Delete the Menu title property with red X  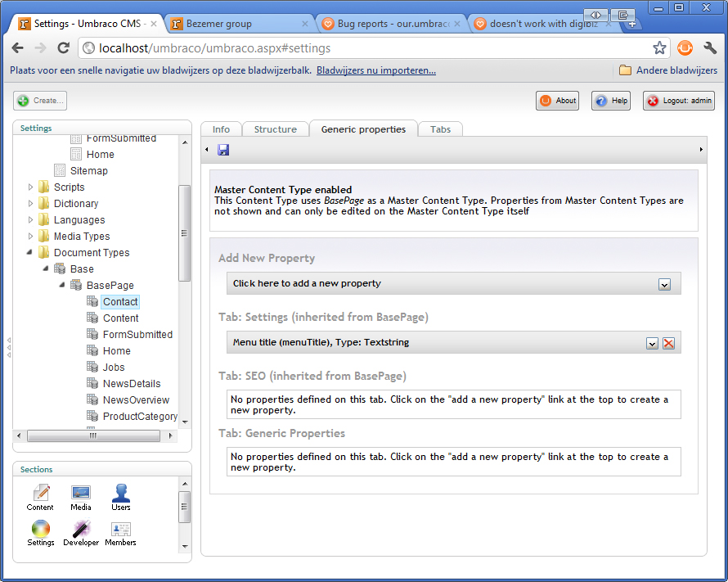(668, 343)
